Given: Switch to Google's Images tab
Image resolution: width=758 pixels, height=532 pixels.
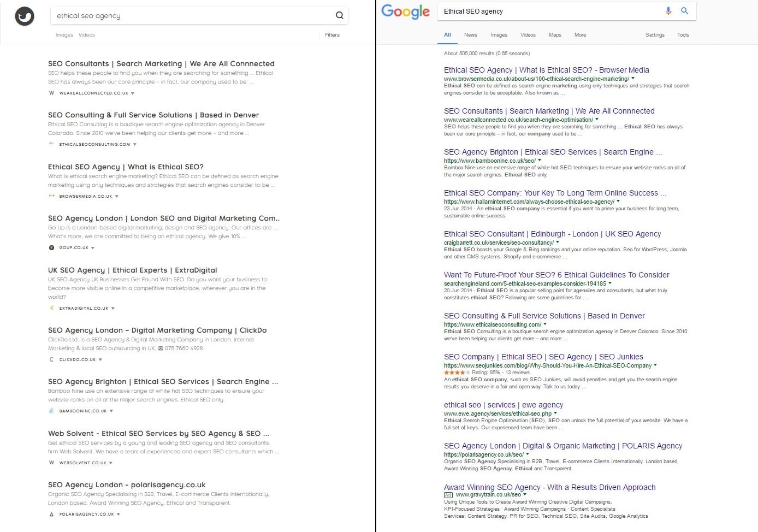Looking at the screenshot, I should point(499,35).
